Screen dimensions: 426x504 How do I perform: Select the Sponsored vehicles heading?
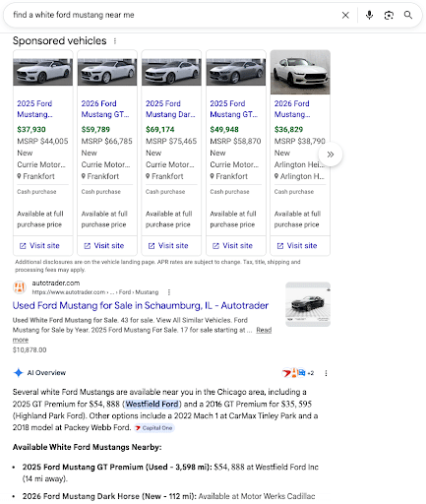click(59, 40)
